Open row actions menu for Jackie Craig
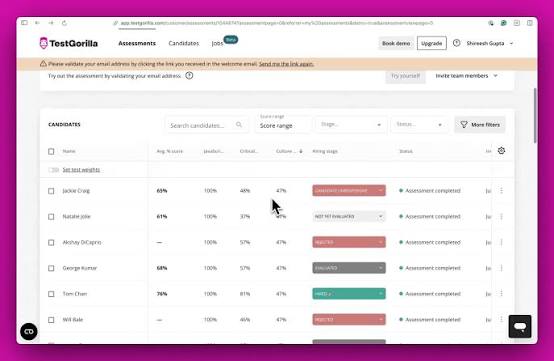 [501, 191]
